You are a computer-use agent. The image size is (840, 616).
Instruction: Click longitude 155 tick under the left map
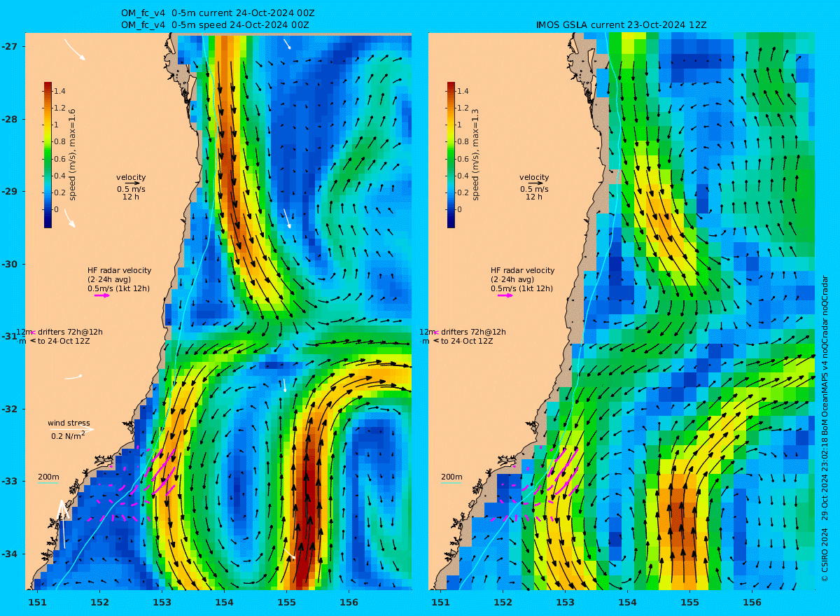pos(286,602)
